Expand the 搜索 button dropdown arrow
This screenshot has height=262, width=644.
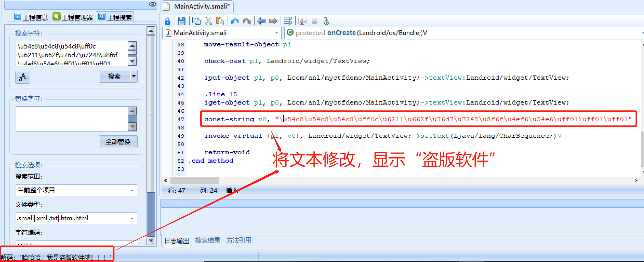pyautogui.click(x=134, y=76)
